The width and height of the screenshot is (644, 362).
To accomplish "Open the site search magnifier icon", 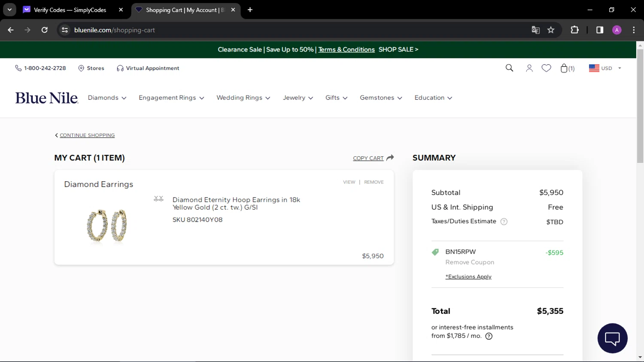I will click(x=510, y=68).
